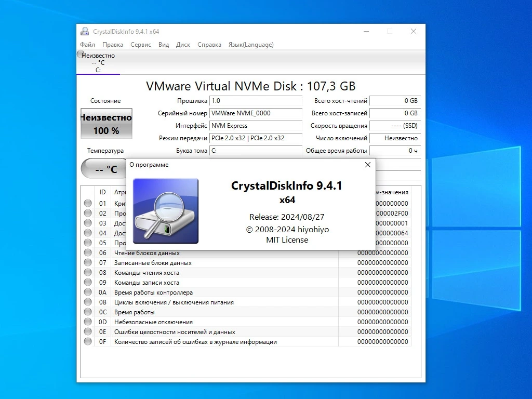Image resolution: width=532 pixels, height=399 pixels.
Task: Select the Время работы attribute row 0C
Action: pyautogui.click(x=246, y=312)
